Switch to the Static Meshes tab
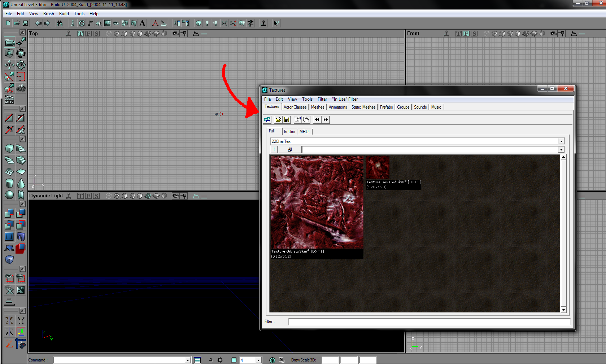This screenshot has width=606, height=364. tap(363, 107)
